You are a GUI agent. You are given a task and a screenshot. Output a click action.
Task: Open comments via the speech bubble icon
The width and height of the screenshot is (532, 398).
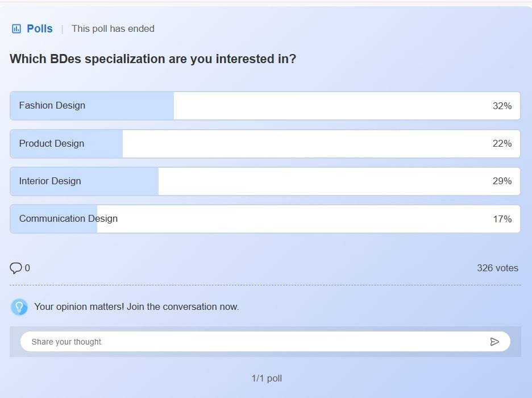click(x=16, y=268)
